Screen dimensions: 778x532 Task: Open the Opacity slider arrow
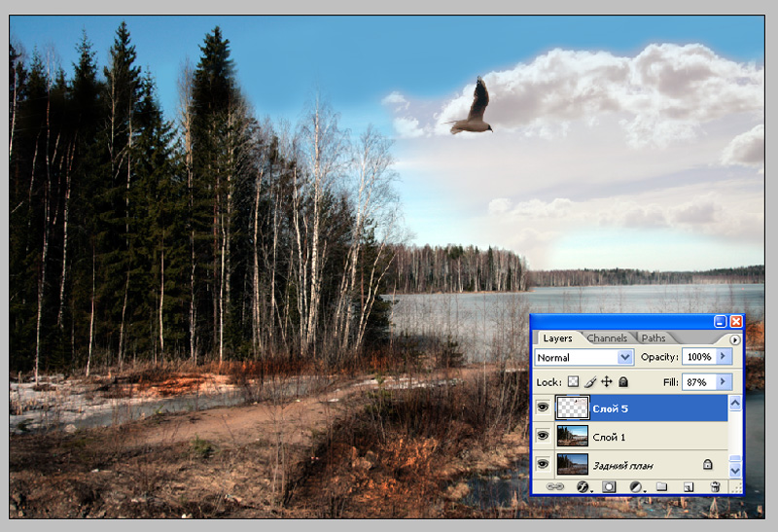tap(724, 356)
